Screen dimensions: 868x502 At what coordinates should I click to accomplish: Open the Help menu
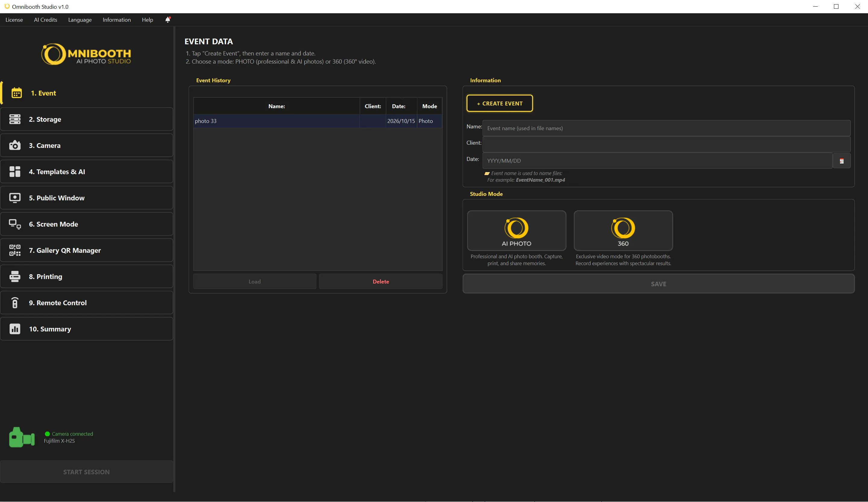(147, 20)
